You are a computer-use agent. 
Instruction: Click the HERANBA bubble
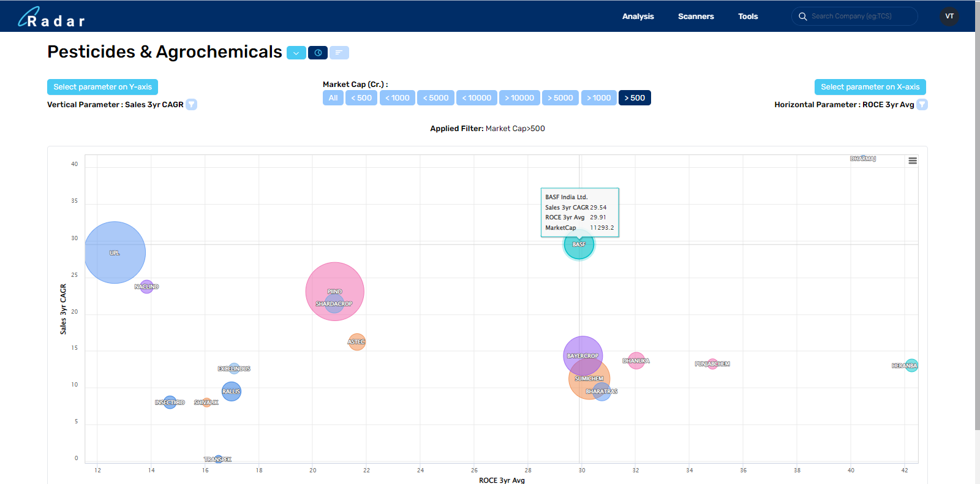click(x=911, y=366)
